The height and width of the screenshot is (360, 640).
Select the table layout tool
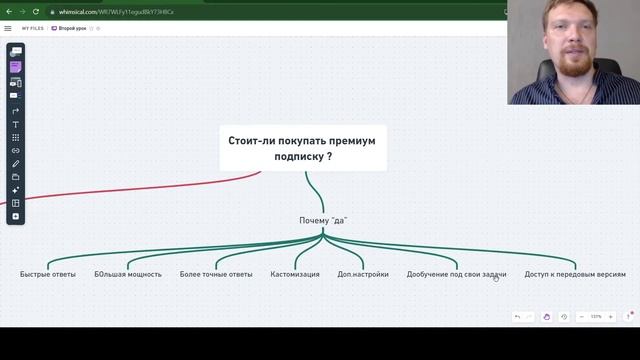[16, 203]
